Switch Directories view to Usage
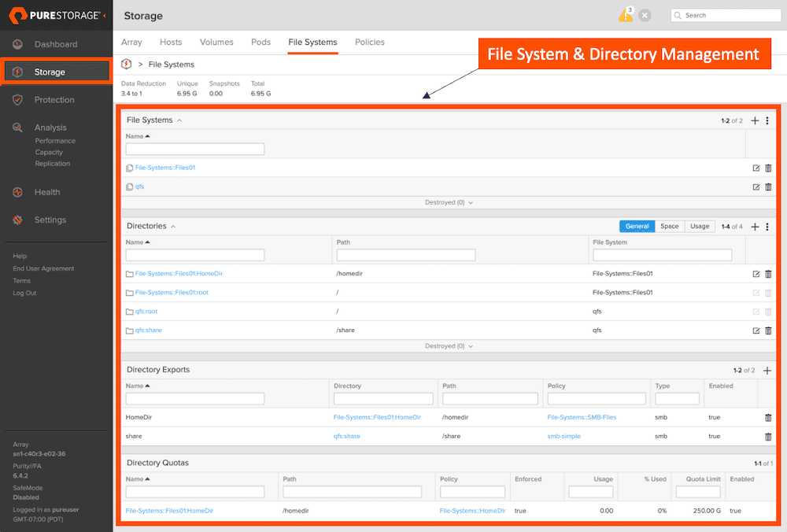This screenshot has height=532, width=787. pos(700,227)
